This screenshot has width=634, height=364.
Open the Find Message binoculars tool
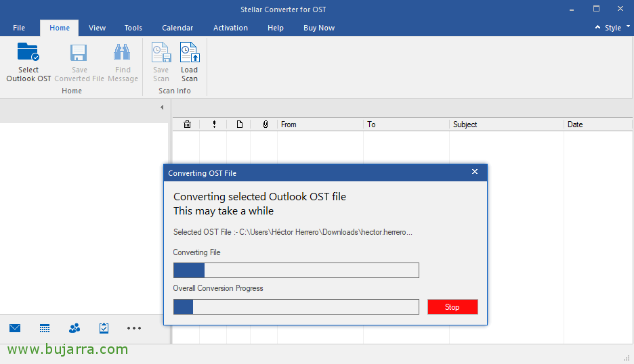pyautogui.click(x=122, y=53)
